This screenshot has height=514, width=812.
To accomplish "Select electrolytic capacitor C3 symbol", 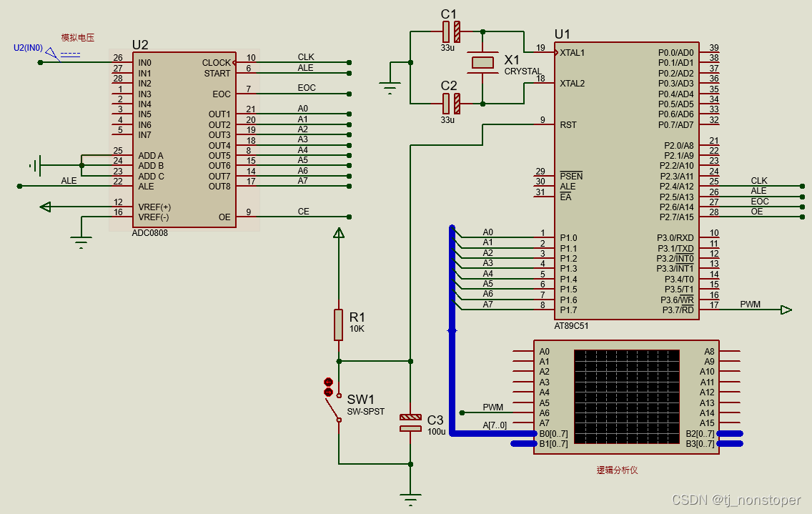I will click(x=410, y=422).
